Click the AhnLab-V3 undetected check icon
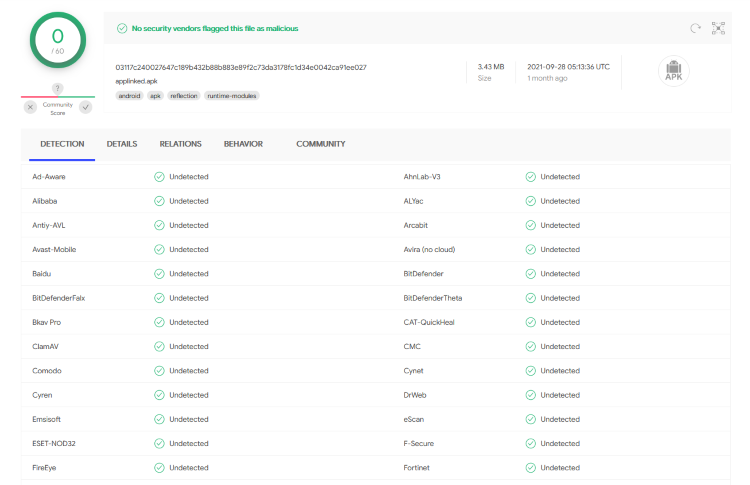The height and width of the screenshot is (485, 750). tap(530, 176)
